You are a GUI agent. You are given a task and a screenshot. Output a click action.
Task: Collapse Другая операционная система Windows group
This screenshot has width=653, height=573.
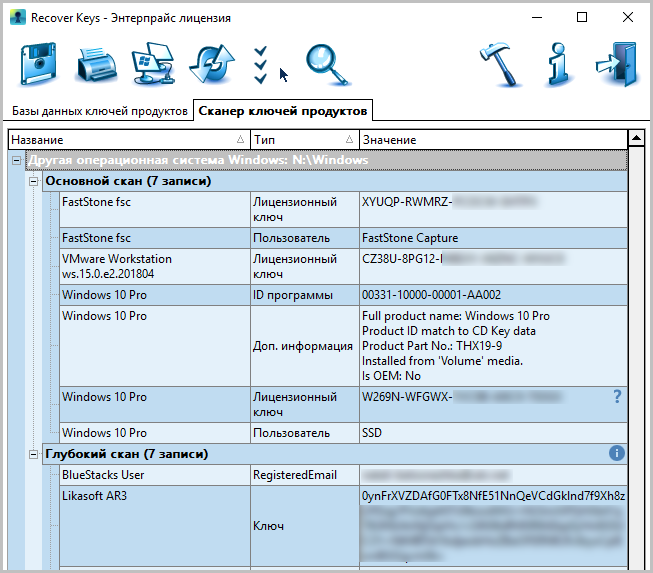pyautogui.click(x=16, y=160)
